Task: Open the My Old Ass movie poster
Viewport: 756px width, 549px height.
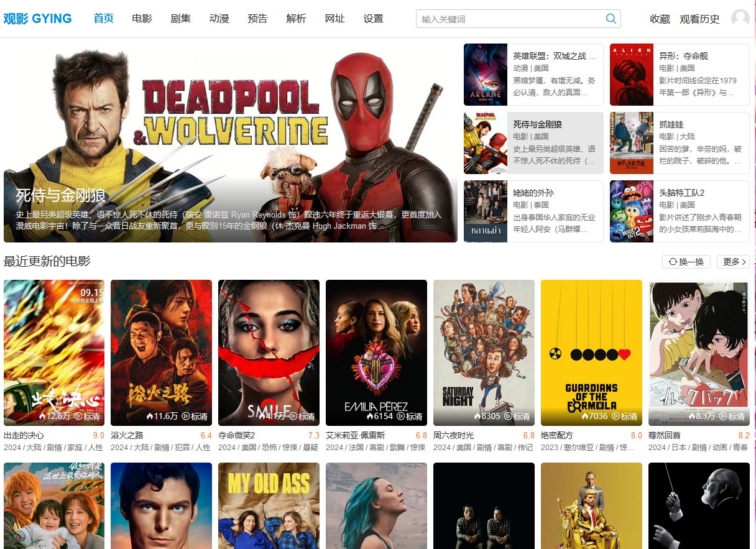Action: (269, 505)
